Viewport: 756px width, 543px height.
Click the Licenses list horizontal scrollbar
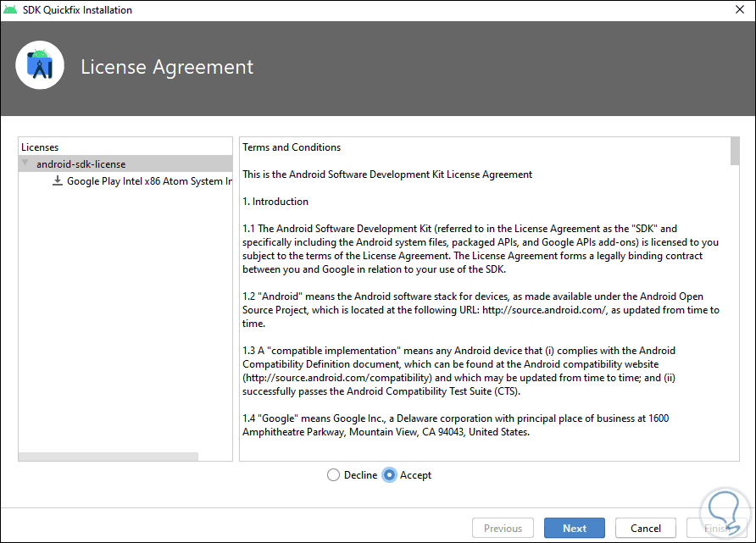tap(108, 457)
